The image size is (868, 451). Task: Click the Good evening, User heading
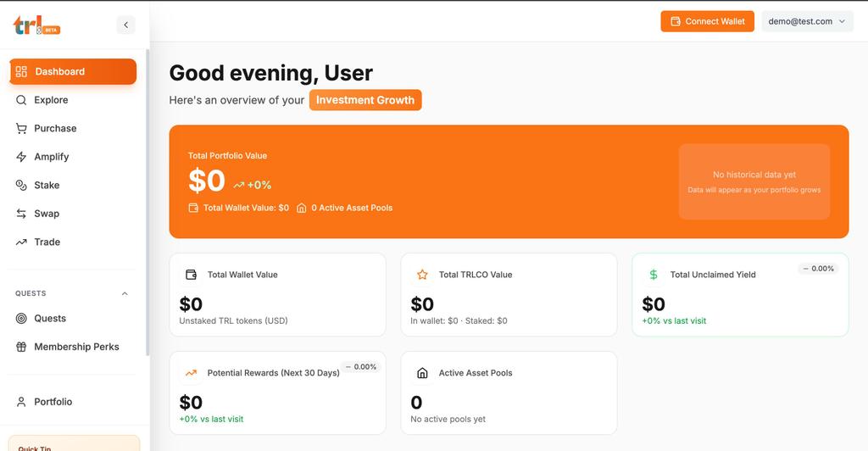(x=270, y=73)
